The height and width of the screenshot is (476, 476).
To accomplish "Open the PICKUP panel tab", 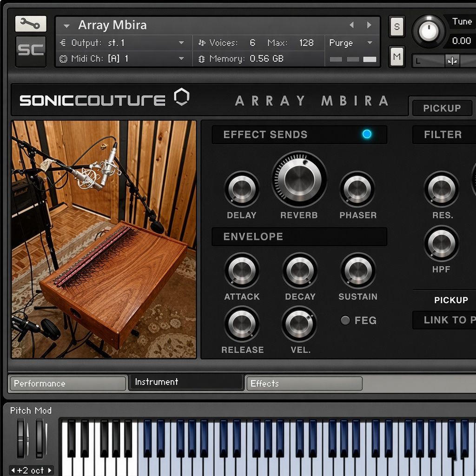I will click(442, 108).
